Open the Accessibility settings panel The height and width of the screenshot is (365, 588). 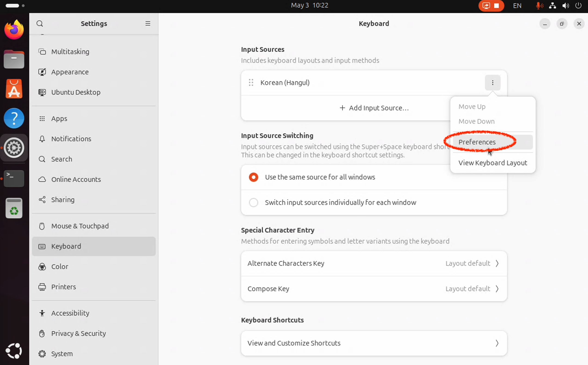tap(70, 313)
